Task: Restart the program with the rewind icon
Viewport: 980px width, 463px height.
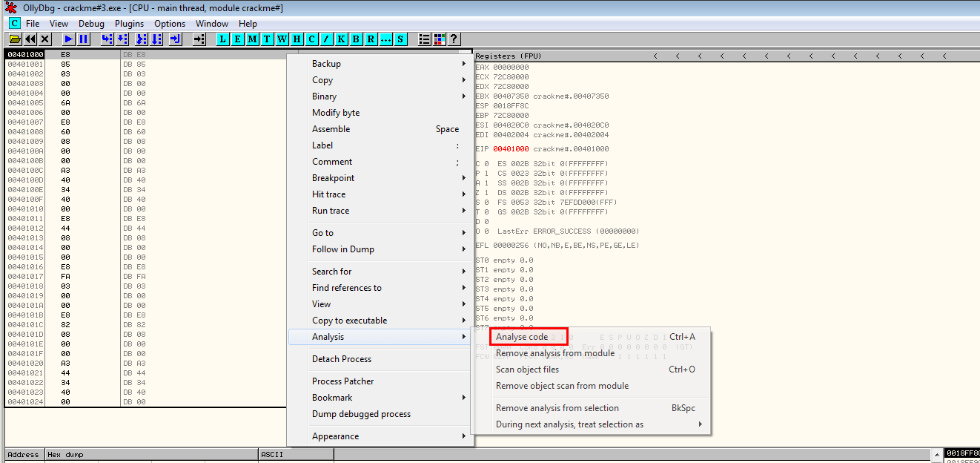Action: coord(30,39)
